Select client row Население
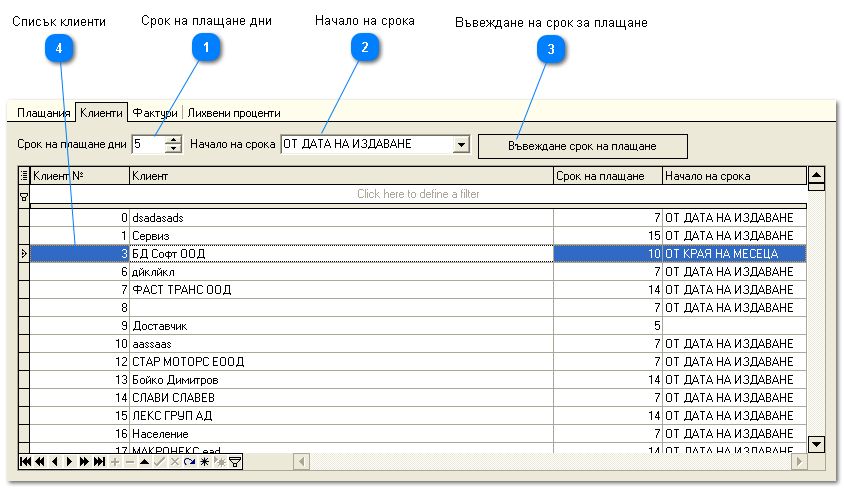 [418, 434]
